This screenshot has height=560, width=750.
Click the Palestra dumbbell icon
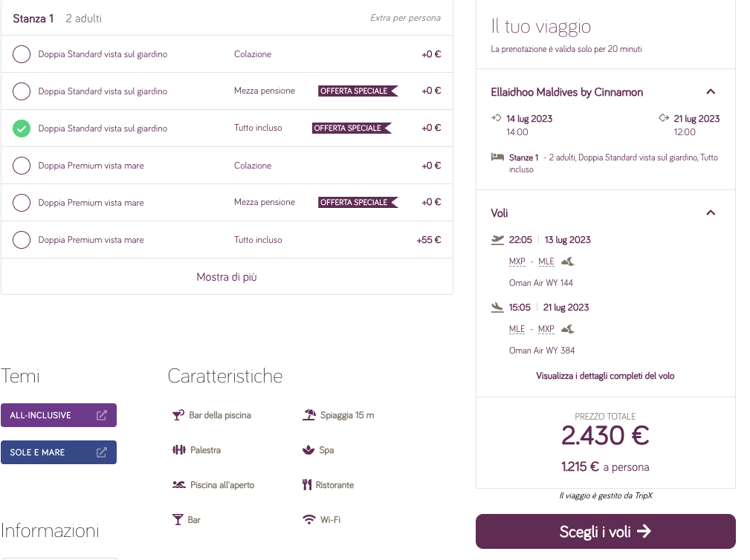click(178, 450)
